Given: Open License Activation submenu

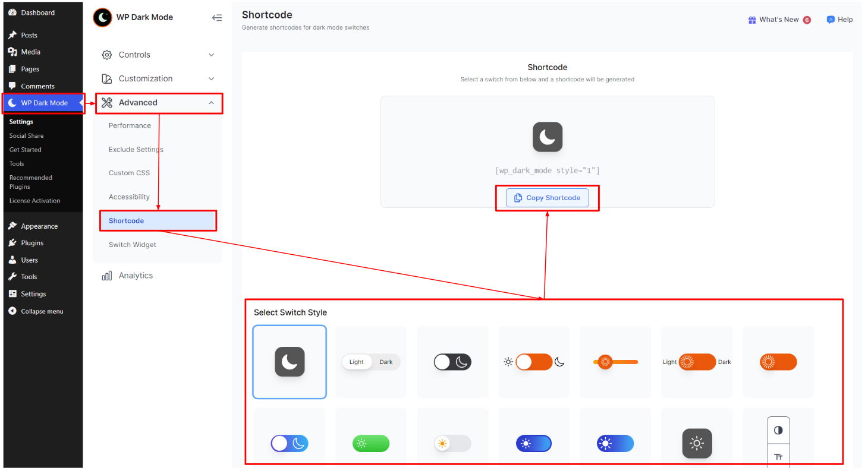Looking at the screenshot, I should 34,201.
